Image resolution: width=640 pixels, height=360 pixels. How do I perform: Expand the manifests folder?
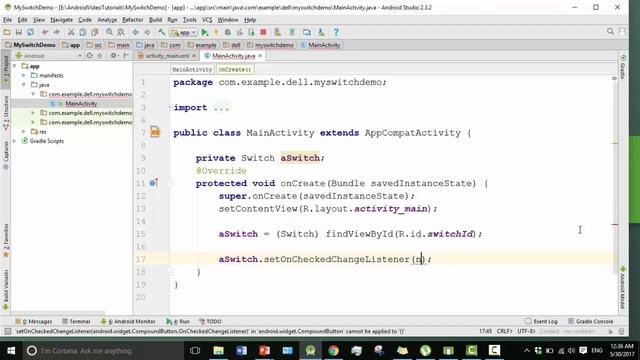(x=24, y=75)
